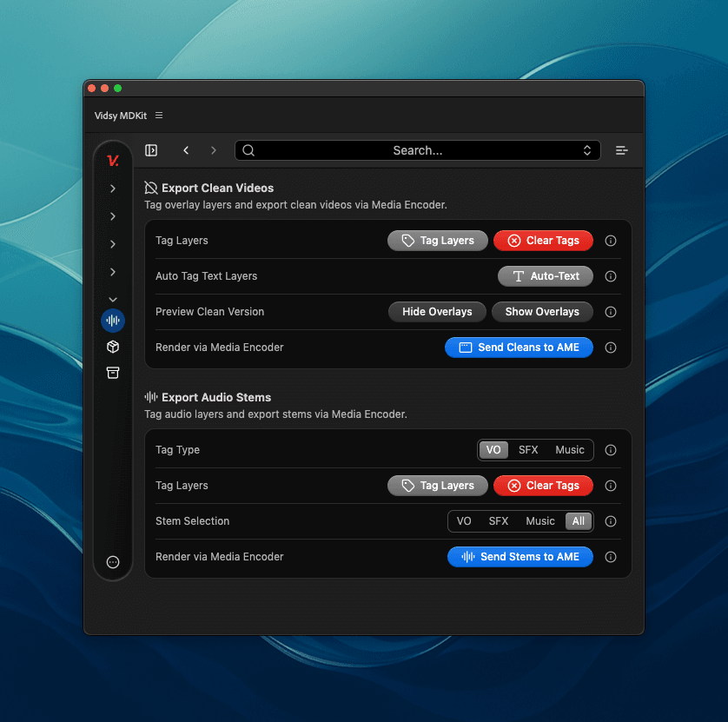Select SFX in Stem Selection
Viewport: 728px width, 722px height.
[499, 521]
